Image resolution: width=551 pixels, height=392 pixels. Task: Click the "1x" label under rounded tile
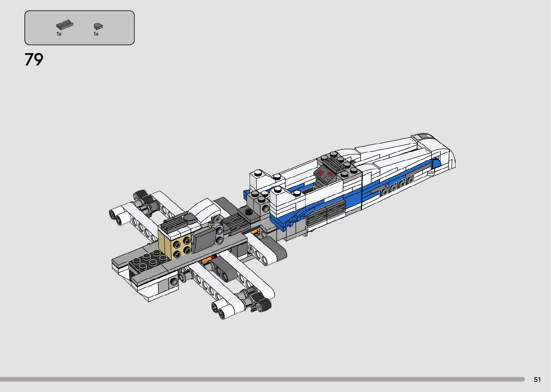click(x=96, y=34)
